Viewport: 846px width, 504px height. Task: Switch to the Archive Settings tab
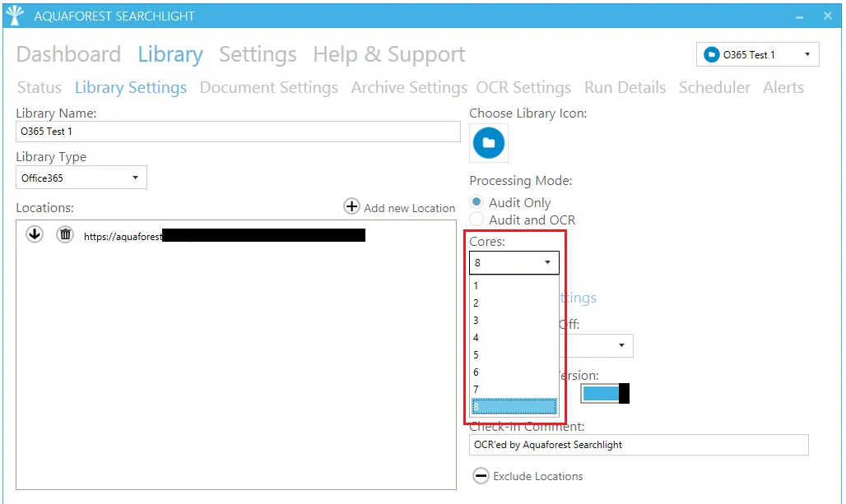click(409, 87)
